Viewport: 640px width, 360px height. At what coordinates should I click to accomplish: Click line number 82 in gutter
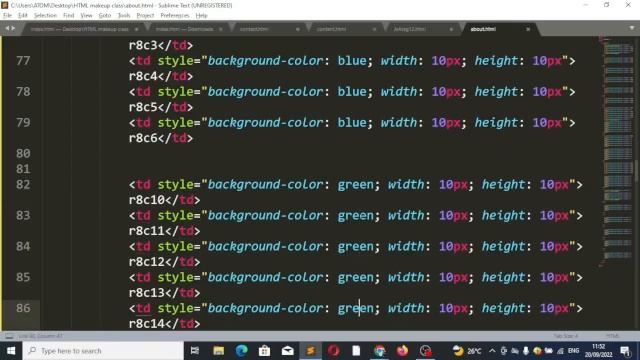[23, 184]
